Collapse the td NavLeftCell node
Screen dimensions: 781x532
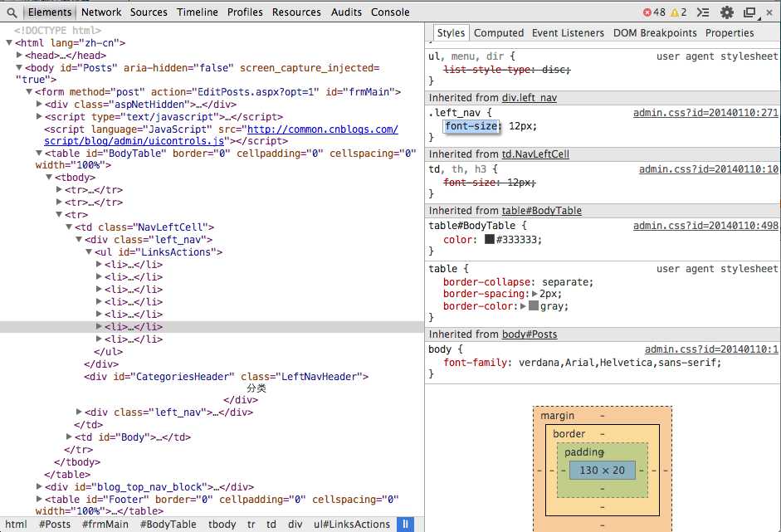pyautogui.click(x=69, y=227)
